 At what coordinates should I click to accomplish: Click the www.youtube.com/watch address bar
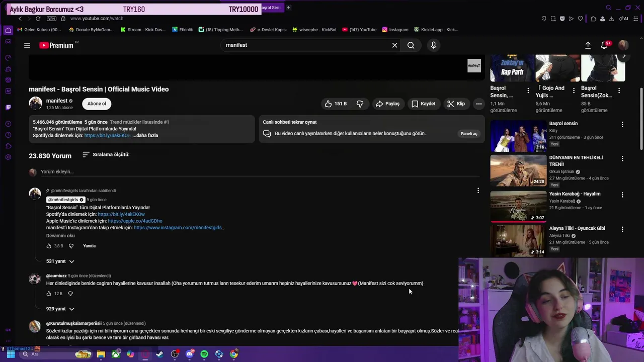97,19
